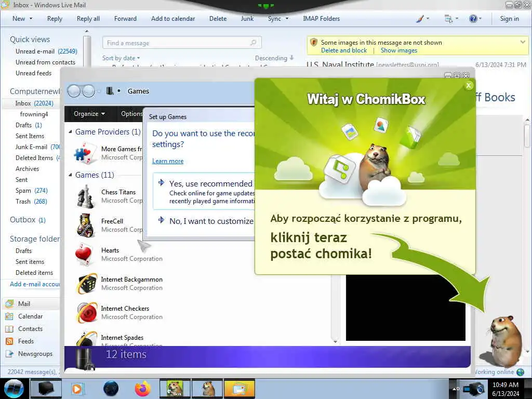Open the Archives folder

point(27,169)
